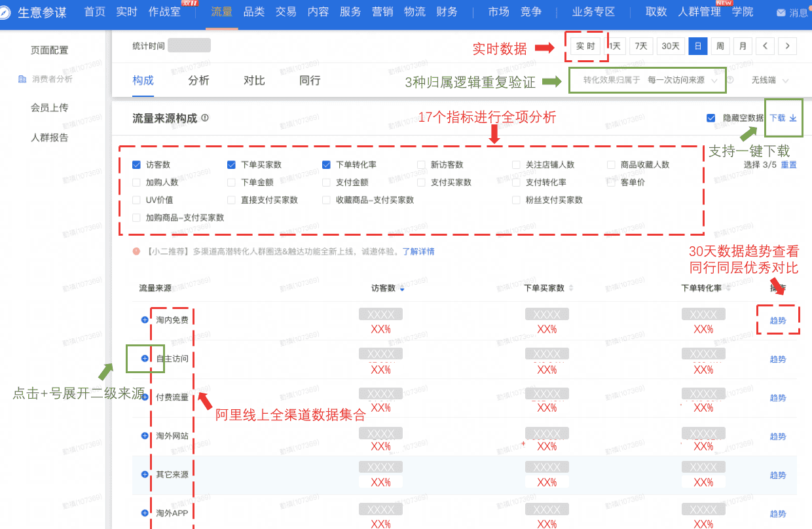This screenshot has width=812, height=529.
Task: Click sort icon on 下单转化率 column
Action: point(728,289)
